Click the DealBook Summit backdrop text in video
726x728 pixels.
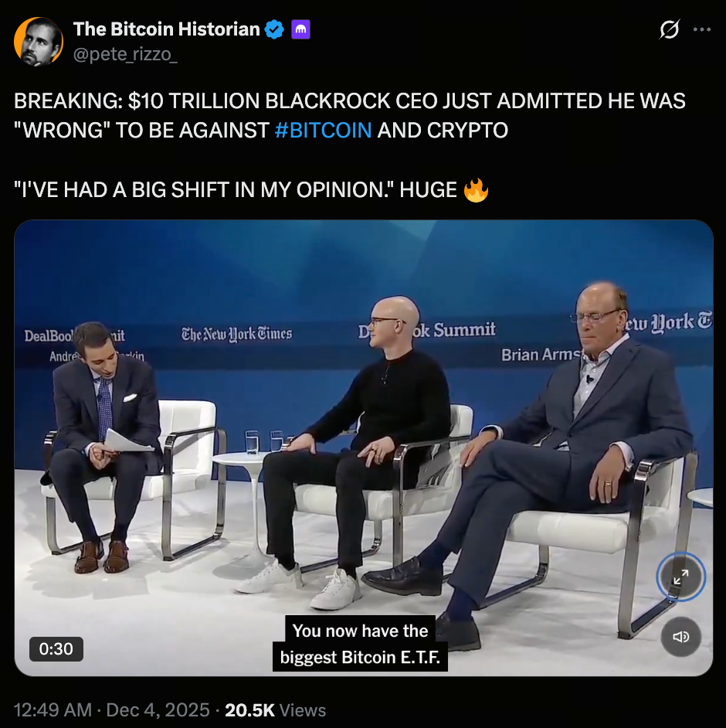[x=427, y=330]
